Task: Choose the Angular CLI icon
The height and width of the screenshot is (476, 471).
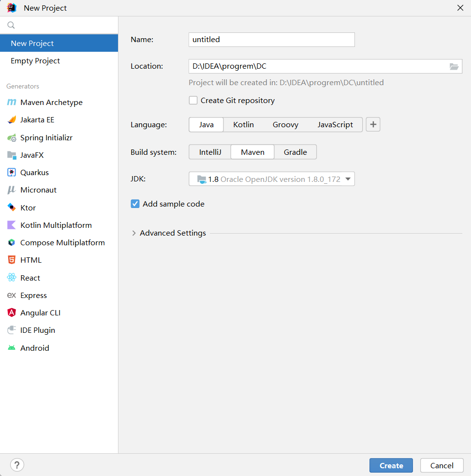Action: [12, 312]
